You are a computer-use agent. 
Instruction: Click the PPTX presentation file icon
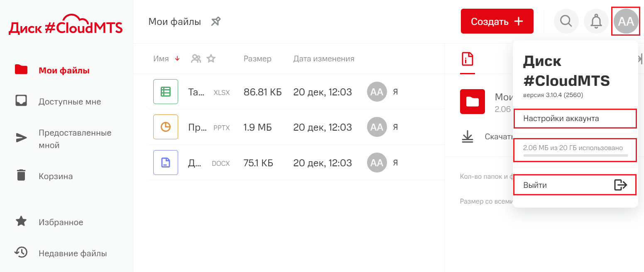pos(166,127)
